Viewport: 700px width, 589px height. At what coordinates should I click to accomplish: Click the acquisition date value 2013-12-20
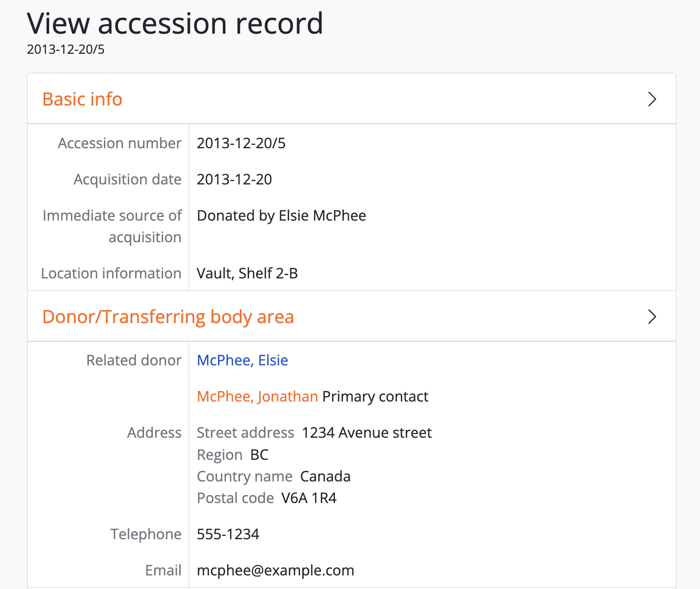tap(234, 179)
